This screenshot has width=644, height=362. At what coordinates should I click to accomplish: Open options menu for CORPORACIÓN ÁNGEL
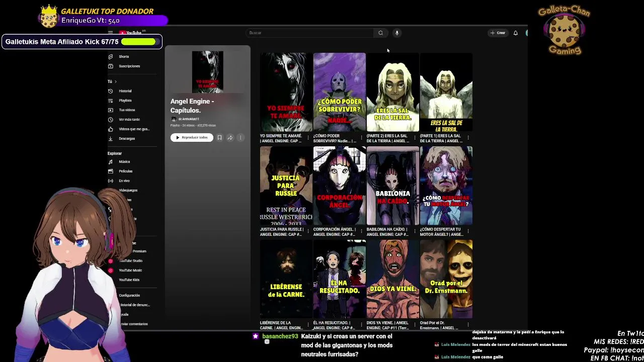tap(361, 231)
